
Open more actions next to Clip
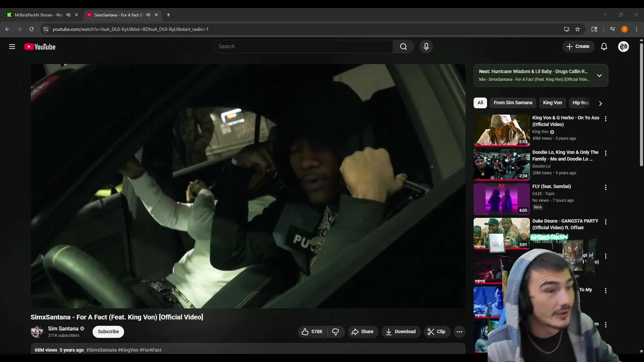(459, 332)
